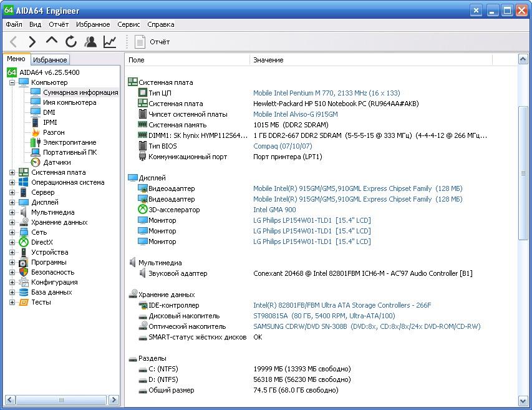Screen dimensions: 532x410
Task: Click the Конфигурация tree icon
Action: tap(24, 282)
